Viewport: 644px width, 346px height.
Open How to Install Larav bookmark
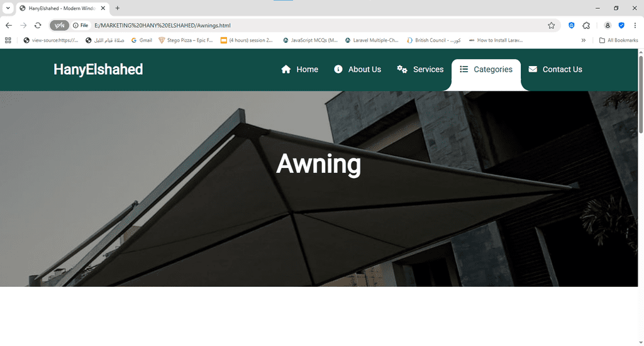(x=496, y=40)
